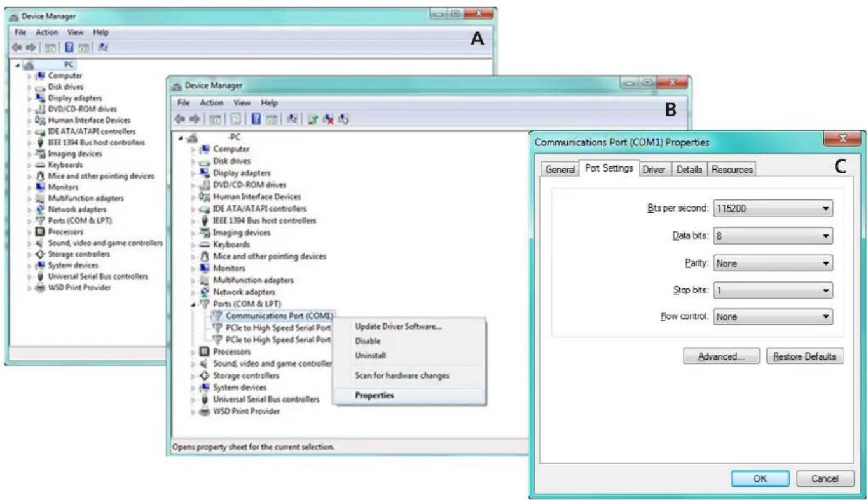
Task: Click Processors icon in middle window tree
Action: click(205, 351)
